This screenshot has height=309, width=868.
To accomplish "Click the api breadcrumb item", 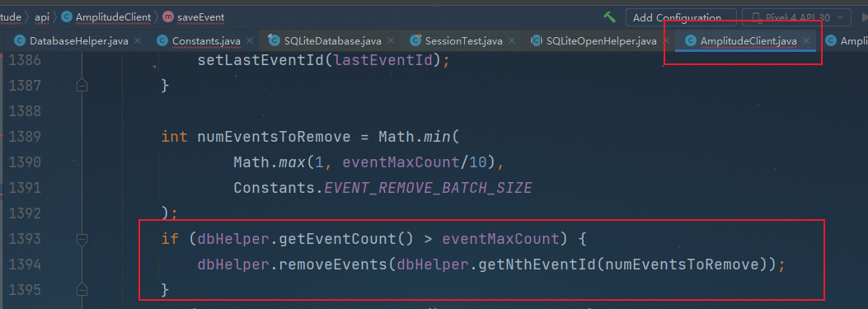I will point(42,17).
